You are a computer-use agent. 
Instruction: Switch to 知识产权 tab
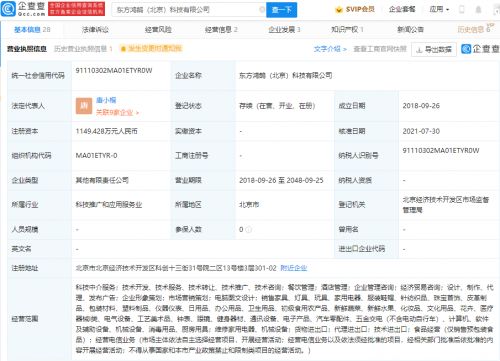[347, 30]
